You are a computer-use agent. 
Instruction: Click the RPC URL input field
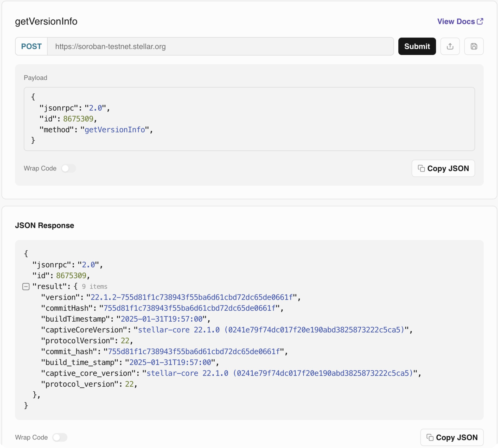(220, 46)
